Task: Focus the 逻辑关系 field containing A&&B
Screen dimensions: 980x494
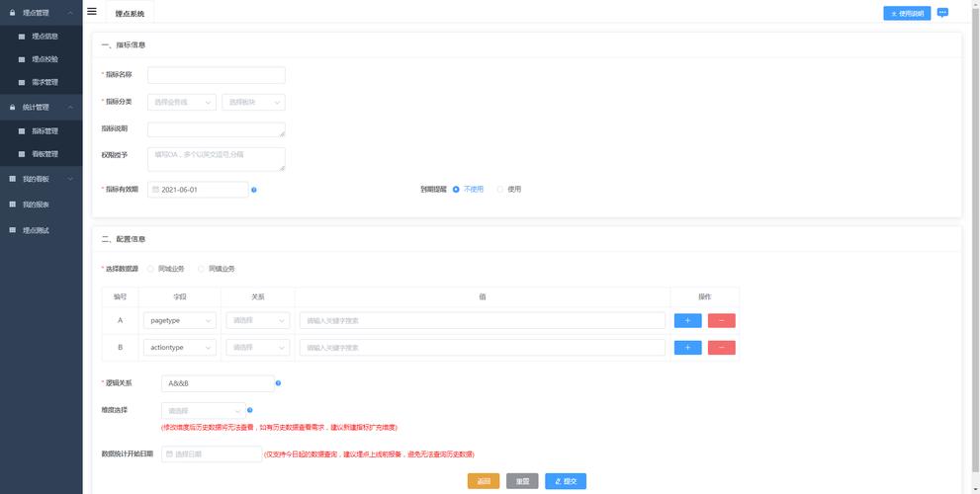Action: point(218,383)
